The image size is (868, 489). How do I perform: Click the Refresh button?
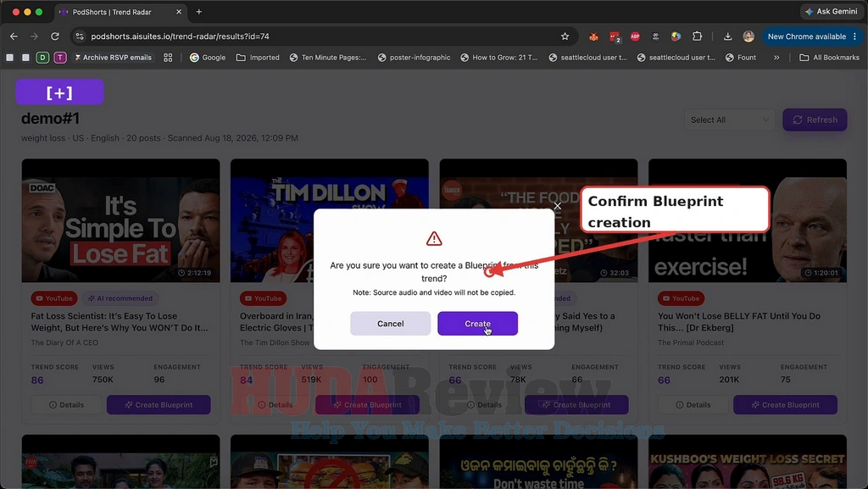(x=815, y=120)
